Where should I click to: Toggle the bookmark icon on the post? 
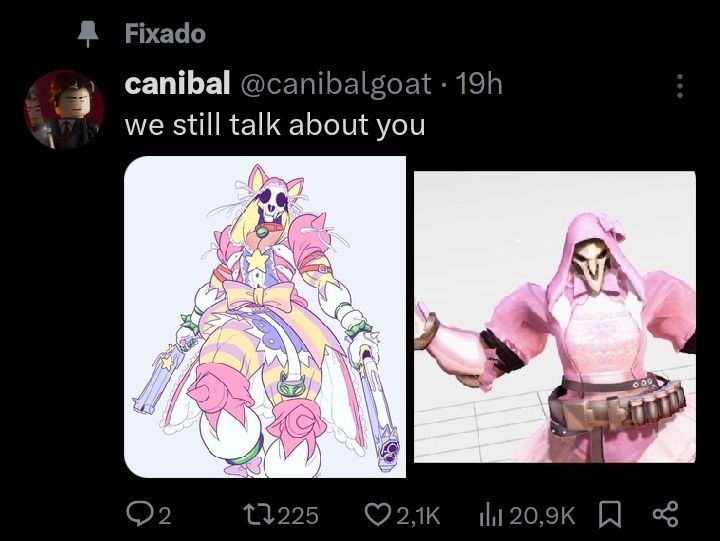[x=610, y=515]
